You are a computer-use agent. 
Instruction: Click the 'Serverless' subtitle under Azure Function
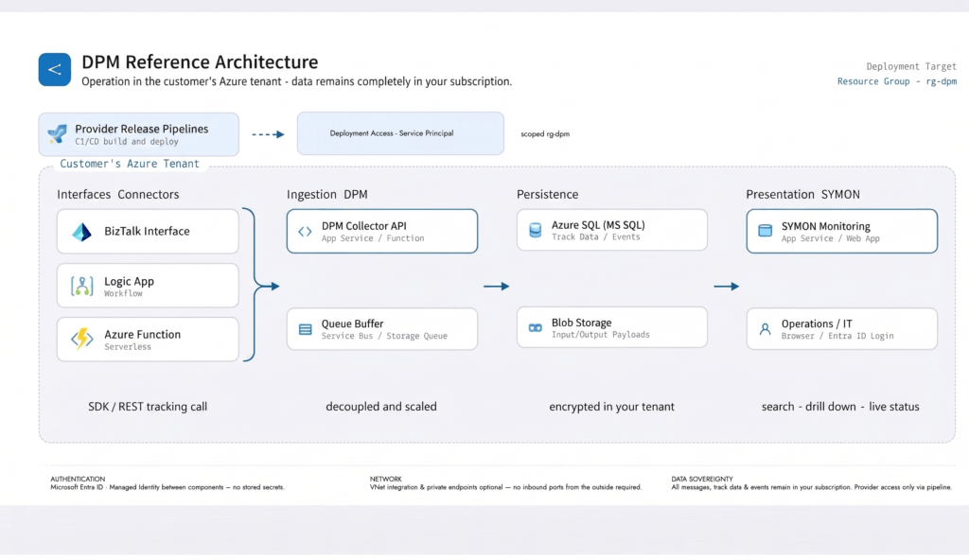tap(128, 347)
